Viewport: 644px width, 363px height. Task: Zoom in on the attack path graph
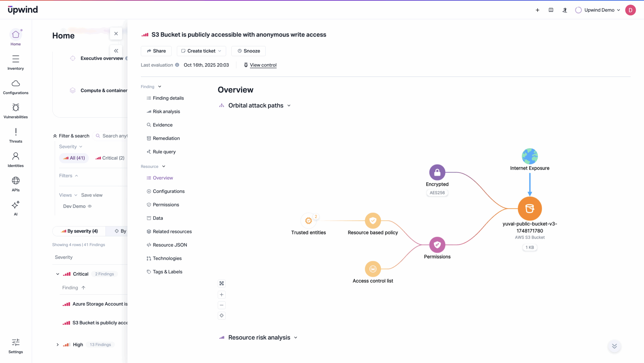point(222,295)
